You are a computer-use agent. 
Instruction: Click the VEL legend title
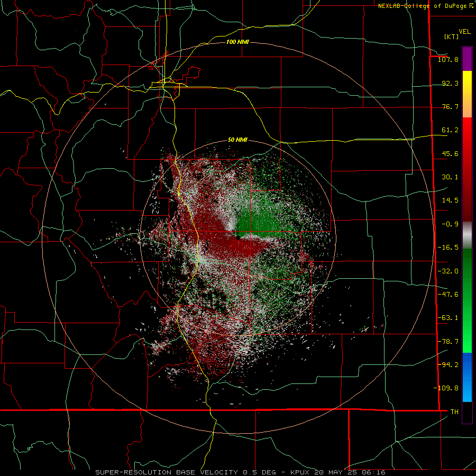click(x=465, y=32)
